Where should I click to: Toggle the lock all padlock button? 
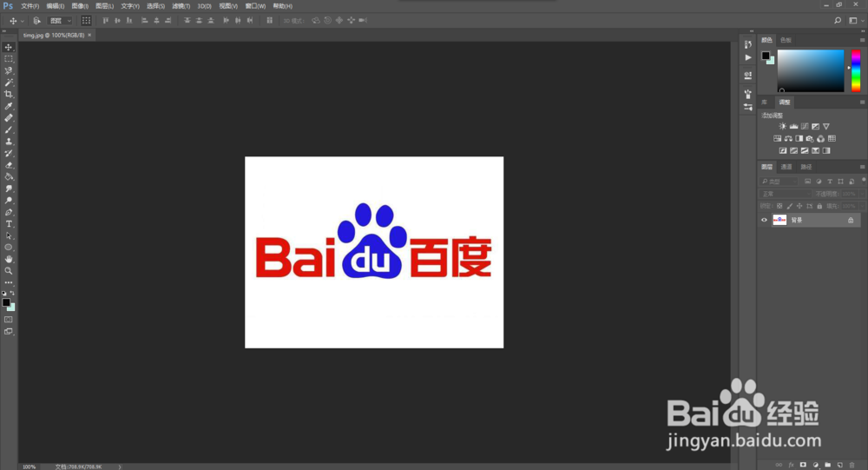pyautogui.click(x=819, y=206)
